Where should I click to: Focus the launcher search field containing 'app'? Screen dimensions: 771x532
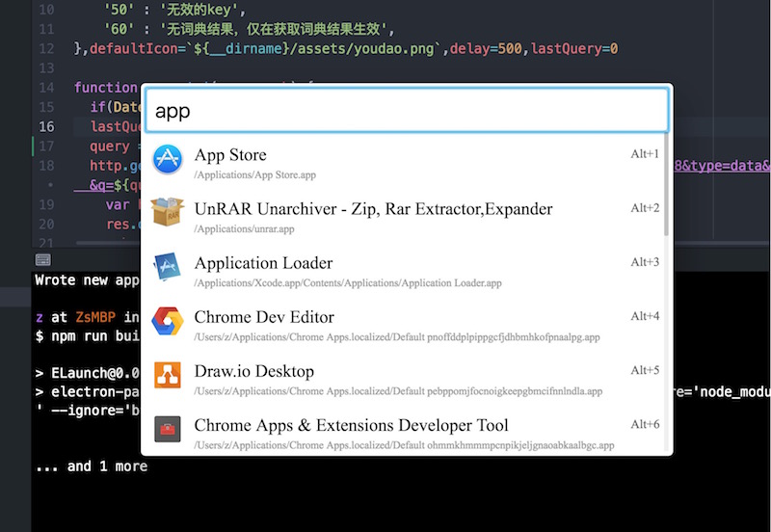coord(407,111)
